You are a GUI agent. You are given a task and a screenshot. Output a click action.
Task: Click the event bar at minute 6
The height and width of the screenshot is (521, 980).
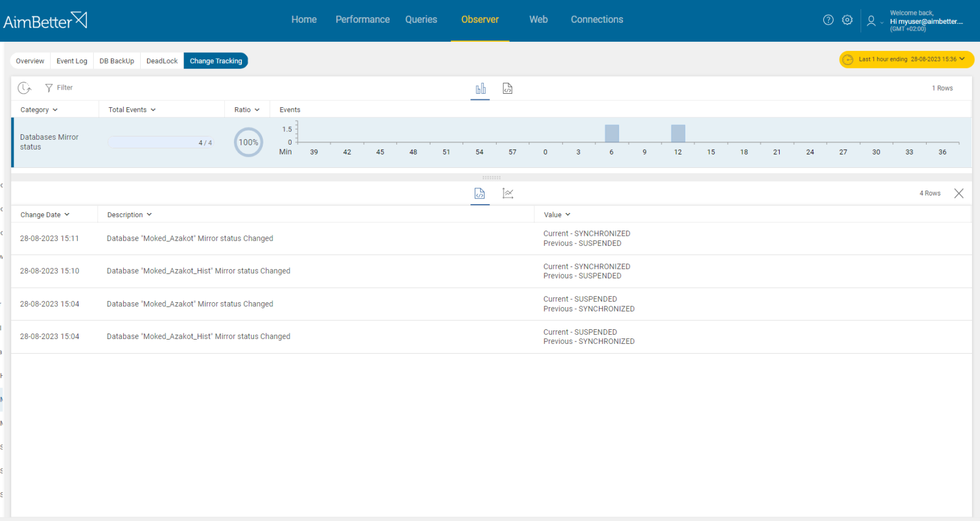[x=612, y=134]
